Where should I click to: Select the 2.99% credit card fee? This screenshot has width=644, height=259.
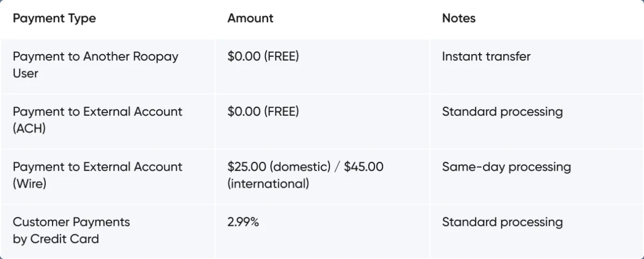243,222
